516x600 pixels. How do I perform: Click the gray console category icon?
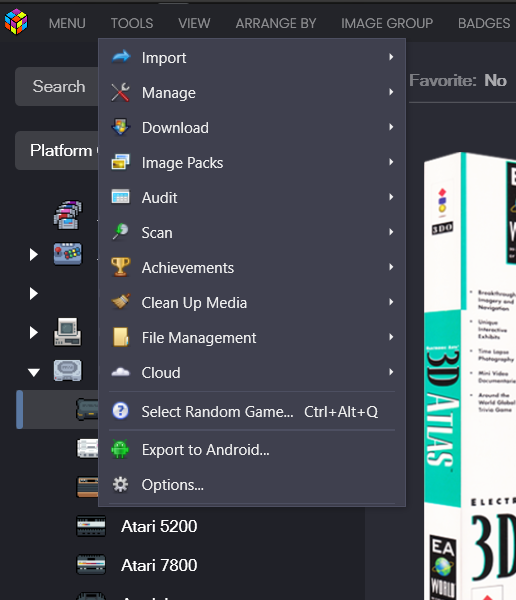68,371
